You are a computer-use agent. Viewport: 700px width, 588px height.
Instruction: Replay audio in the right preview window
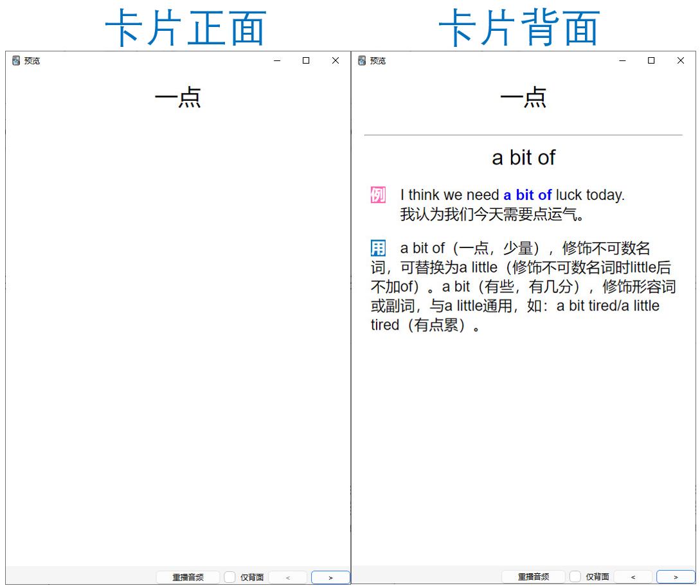coord(534,577)
